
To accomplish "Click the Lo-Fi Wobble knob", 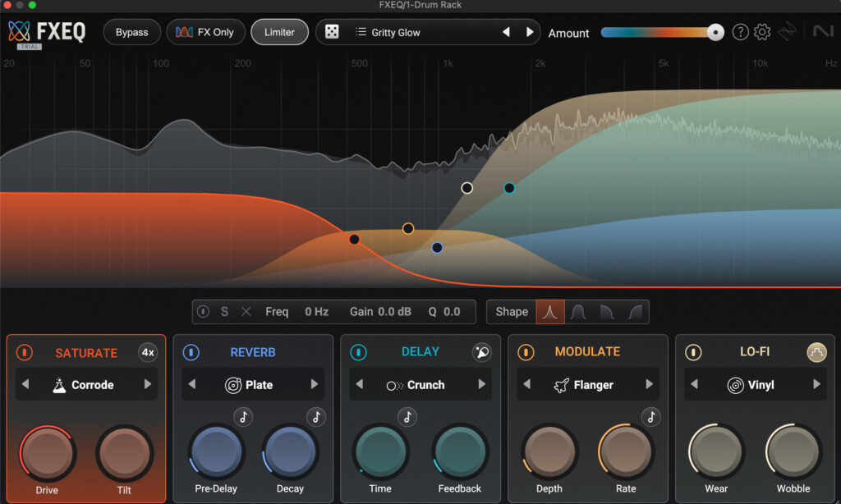I will (x=793, y=452).
